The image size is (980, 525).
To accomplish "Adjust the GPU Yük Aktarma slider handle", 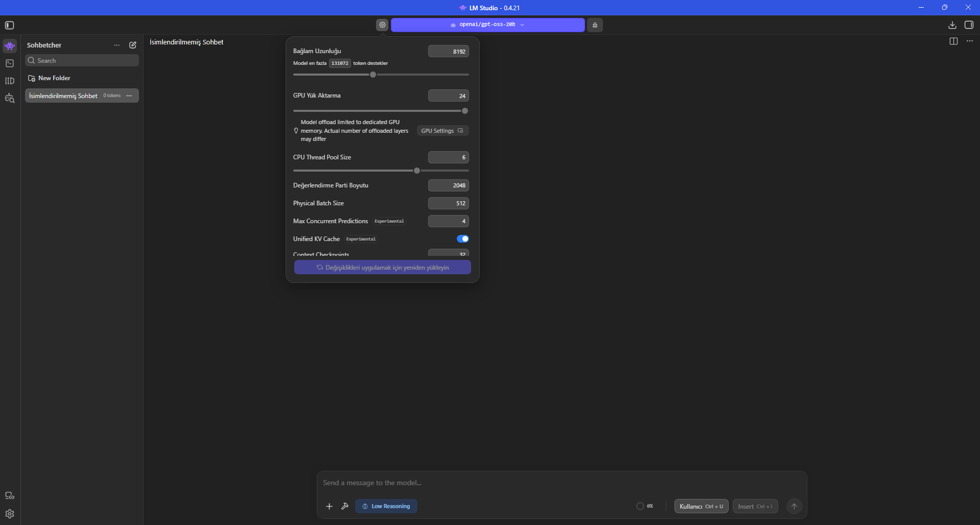I will pos(465,111).
